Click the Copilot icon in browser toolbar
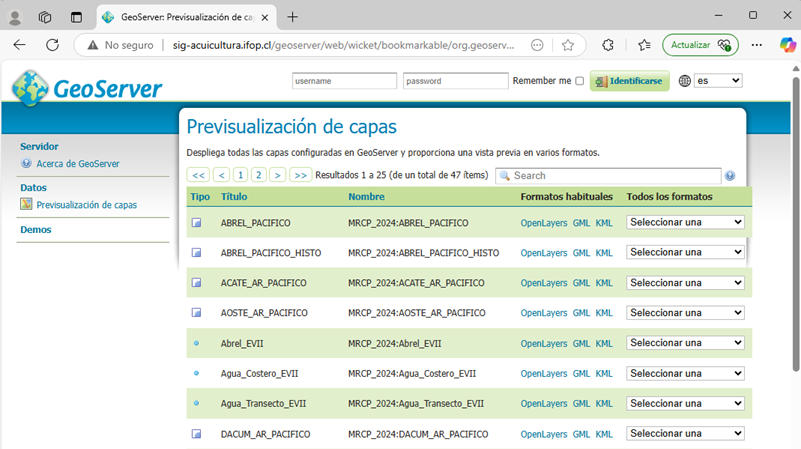Screen dimensions: 801x449 [x=785, y=45]
